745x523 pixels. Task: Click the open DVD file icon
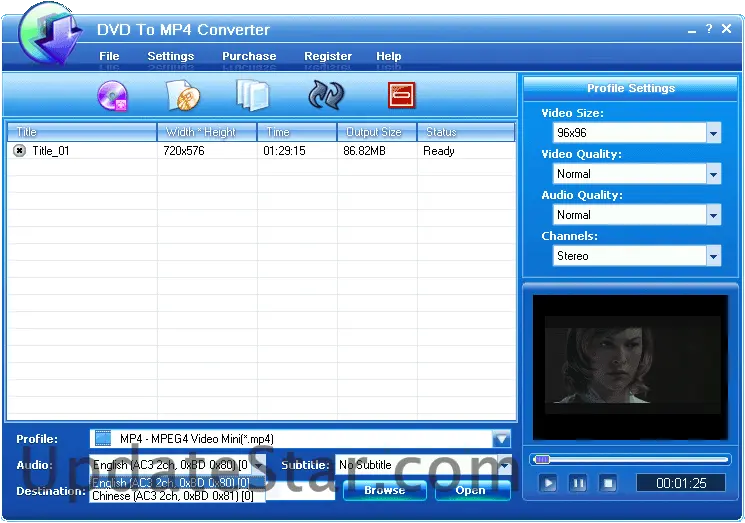(183, 96)
